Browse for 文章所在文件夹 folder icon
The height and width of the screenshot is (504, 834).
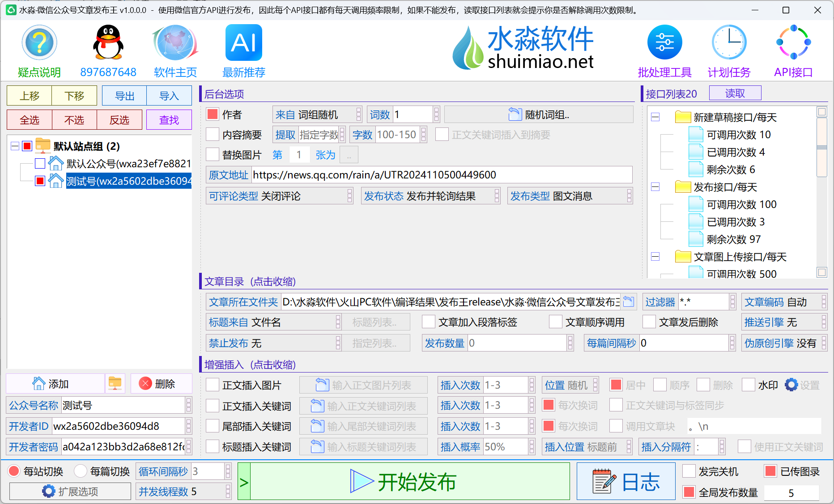[x=629, y=302]
